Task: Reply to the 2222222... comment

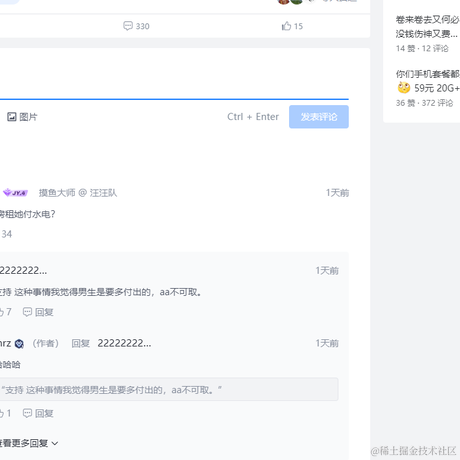Action: click(x=38, y=312)
